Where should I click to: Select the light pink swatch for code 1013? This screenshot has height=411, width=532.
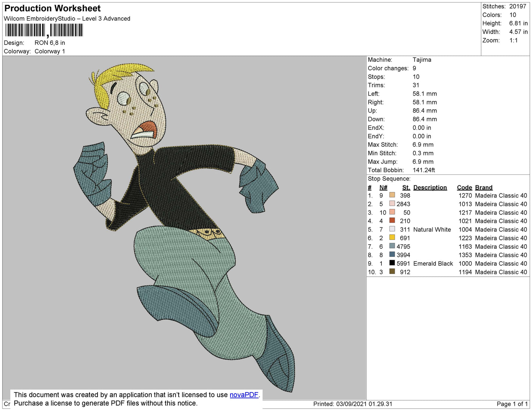392,203
